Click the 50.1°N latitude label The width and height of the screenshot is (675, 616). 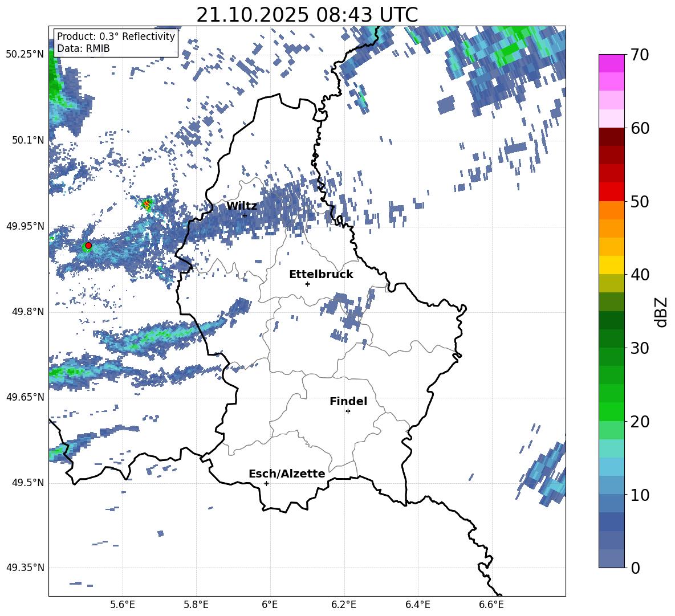(28, 141)
